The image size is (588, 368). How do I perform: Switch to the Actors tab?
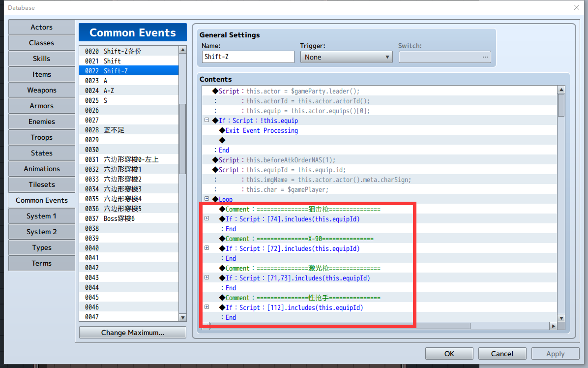42,27
